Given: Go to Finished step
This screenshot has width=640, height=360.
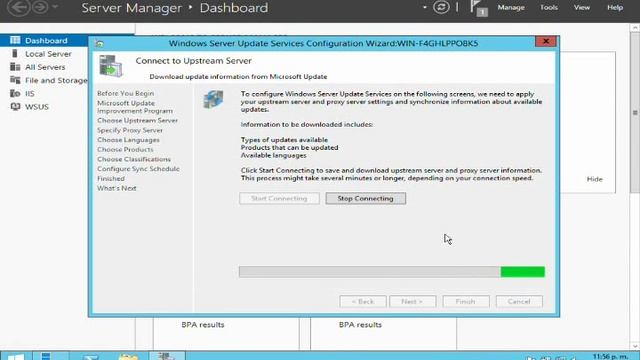Looking at the screenshot, I should (x=111, y=178).
